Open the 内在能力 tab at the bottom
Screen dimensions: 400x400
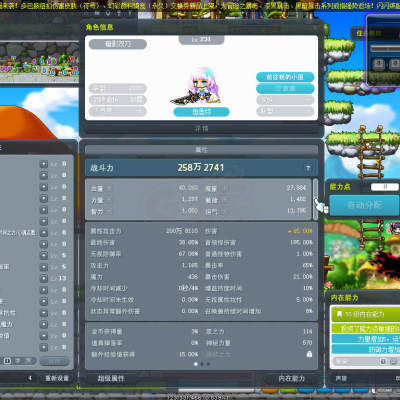pyautogui.click(x=292, y=379)
